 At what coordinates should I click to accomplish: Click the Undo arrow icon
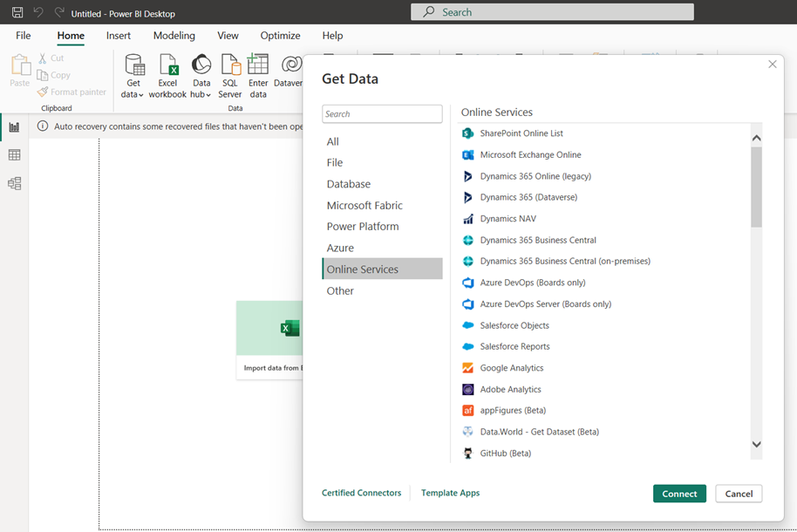38,12
